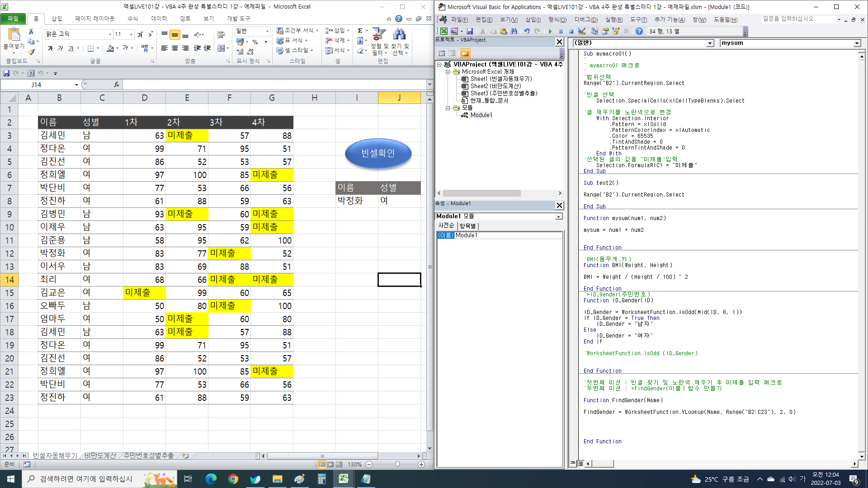The width and height of the screenshot is (868, 488).
Task: Collapse the VBAProject tree node
Action: 439,65
